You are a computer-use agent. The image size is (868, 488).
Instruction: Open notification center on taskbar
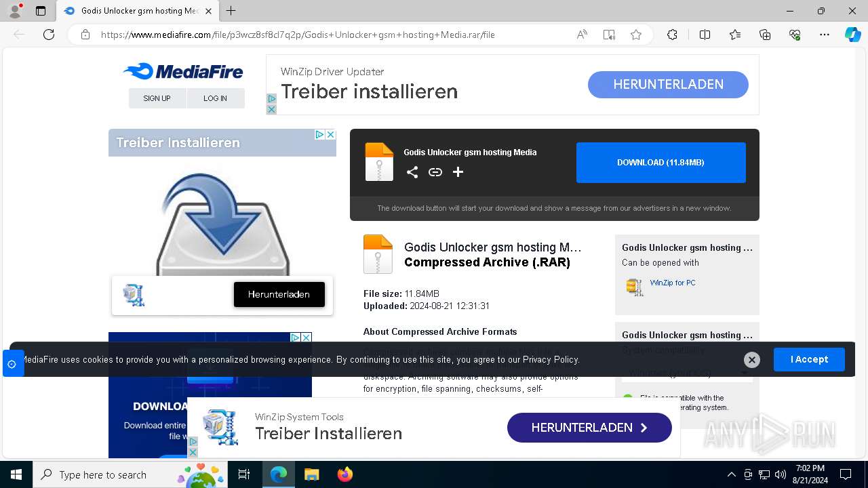pos(846,474)
